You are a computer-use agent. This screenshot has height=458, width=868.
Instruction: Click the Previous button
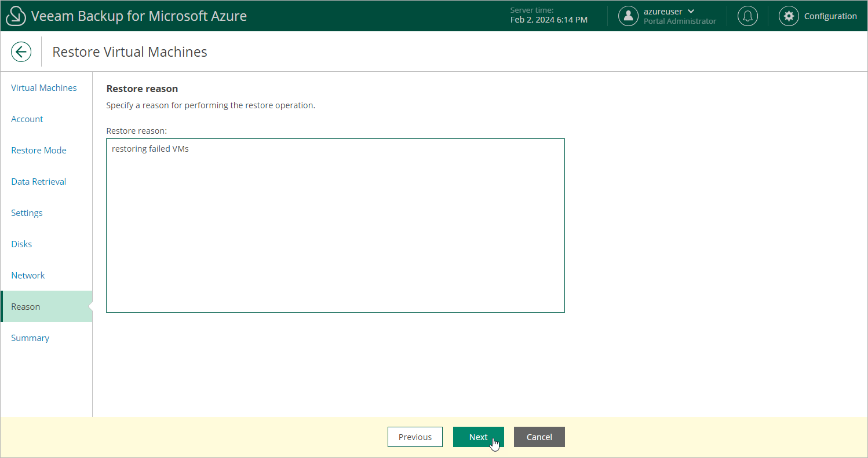pyautogui.click(x=415, y=437)
